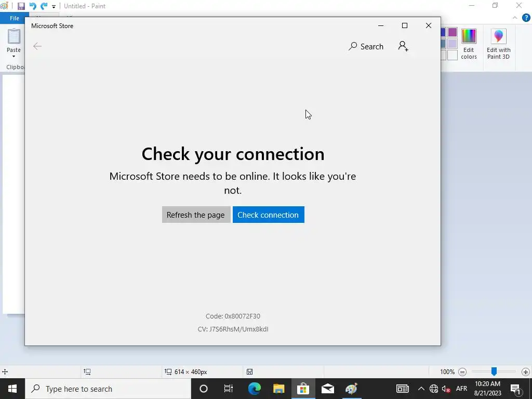Image resolution: width=532 pixels, height=399 pixels.
Task: Collapse the Paint ribbon with the chevron
Action: [x=515, y=18]
